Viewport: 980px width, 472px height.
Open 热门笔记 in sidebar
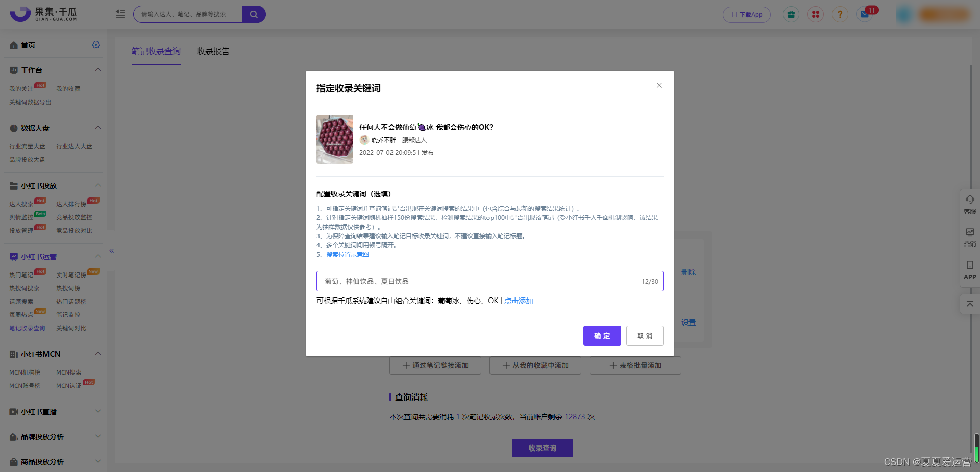point(21,275)
